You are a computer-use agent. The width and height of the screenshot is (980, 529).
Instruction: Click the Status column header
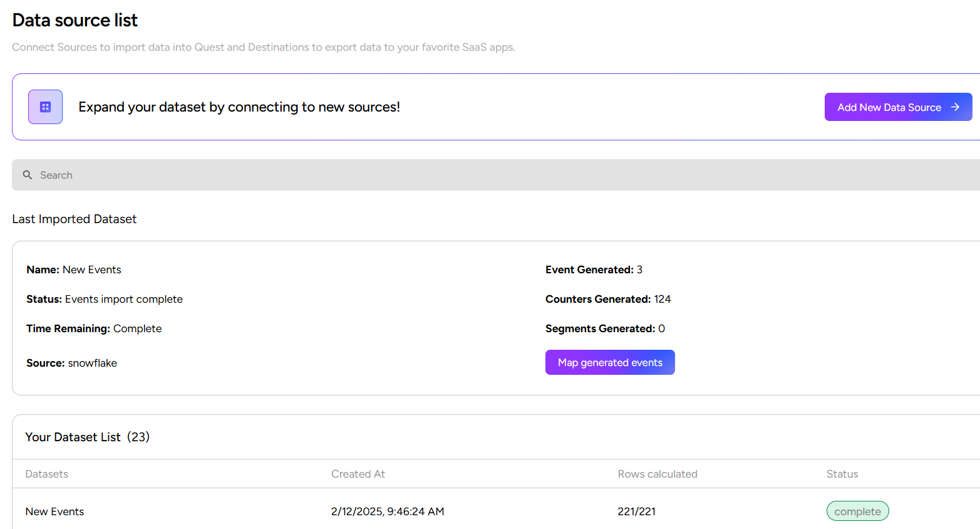(842, 474)
